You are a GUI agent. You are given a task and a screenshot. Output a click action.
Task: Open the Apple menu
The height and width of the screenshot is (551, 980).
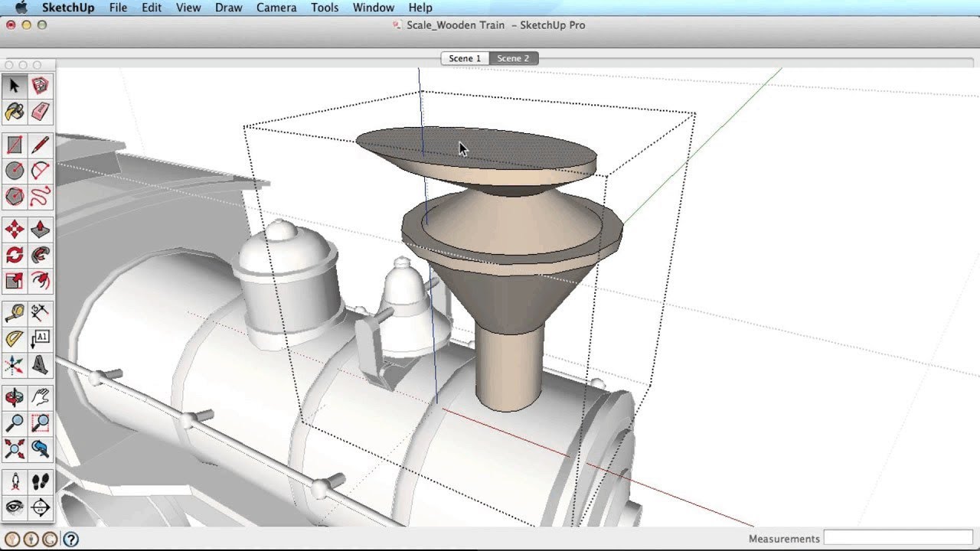tap(21, 8)
